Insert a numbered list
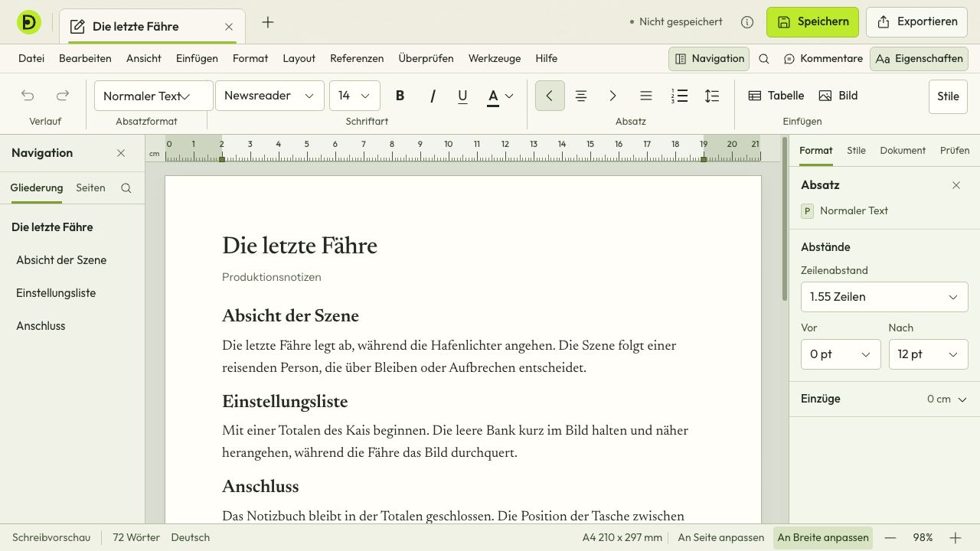980x551 pixels. [679, 96]
